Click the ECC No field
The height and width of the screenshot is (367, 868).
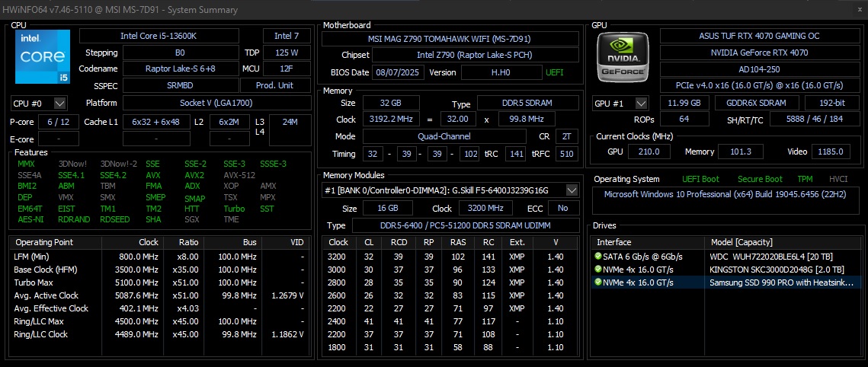[563, 209]
